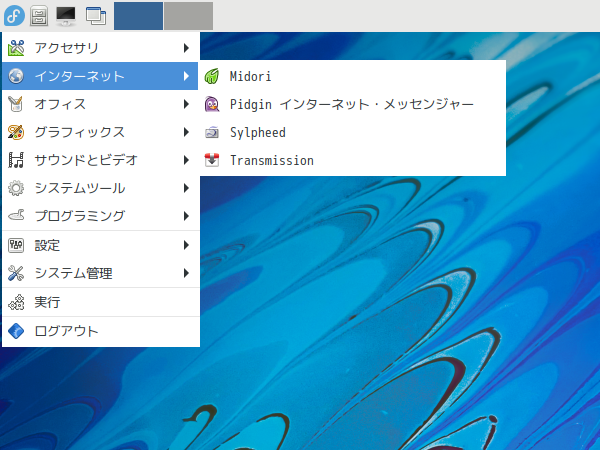The height and width of the screenshot is (450, 600).
Task: Expand the オフィス submenu arrow
Action: pos(186,104)
